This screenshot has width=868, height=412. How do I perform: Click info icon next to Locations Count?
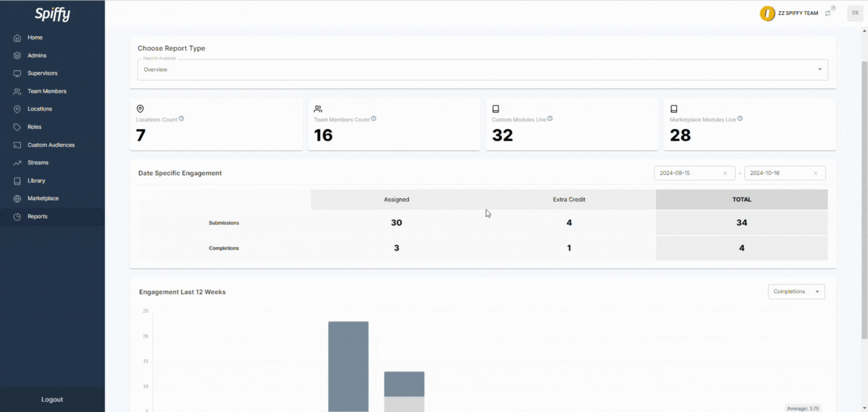[x=181, y=119]
